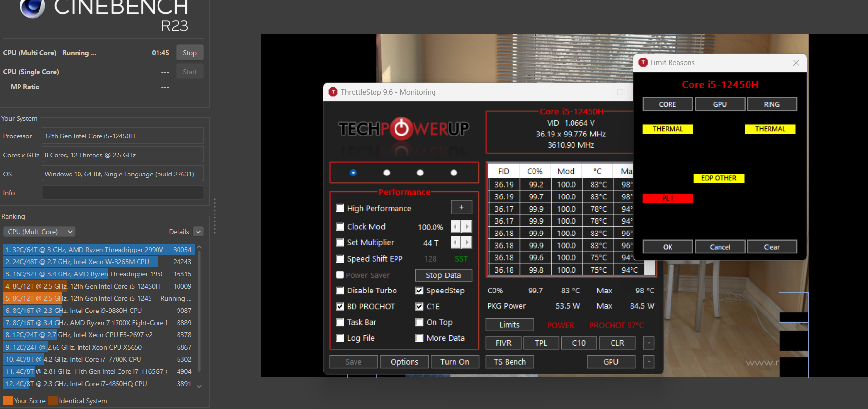Open ThrottleStop Options
The image size is (868, 409).
click(x=404, y=362)
